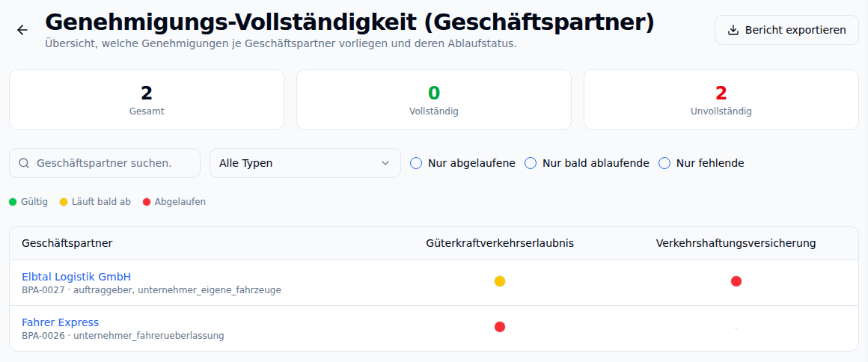Click the search magnifier icon
Screen dimensions: 868x362
tap(24, 163)
